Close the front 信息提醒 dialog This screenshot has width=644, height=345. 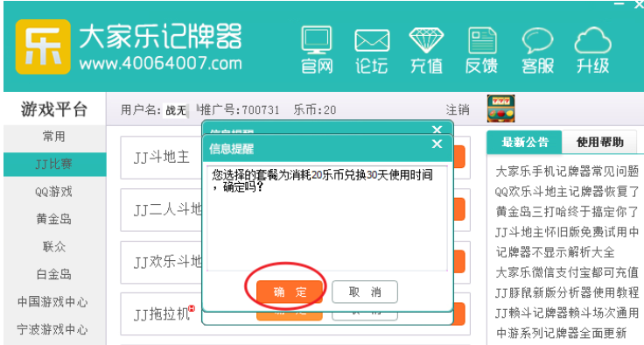tap(437, 144)
